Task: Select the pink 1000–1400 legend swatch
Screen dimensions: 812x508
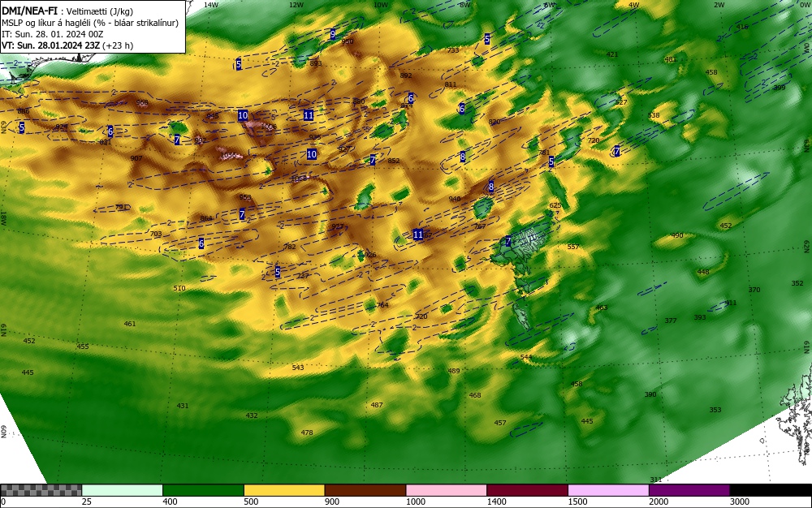Action: 446,490
